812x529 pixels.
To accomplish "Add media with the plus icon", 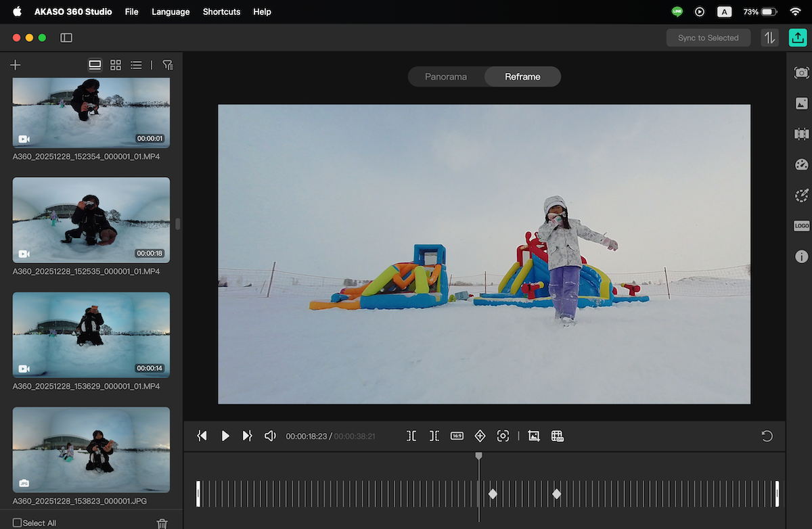I will point(16,65).
